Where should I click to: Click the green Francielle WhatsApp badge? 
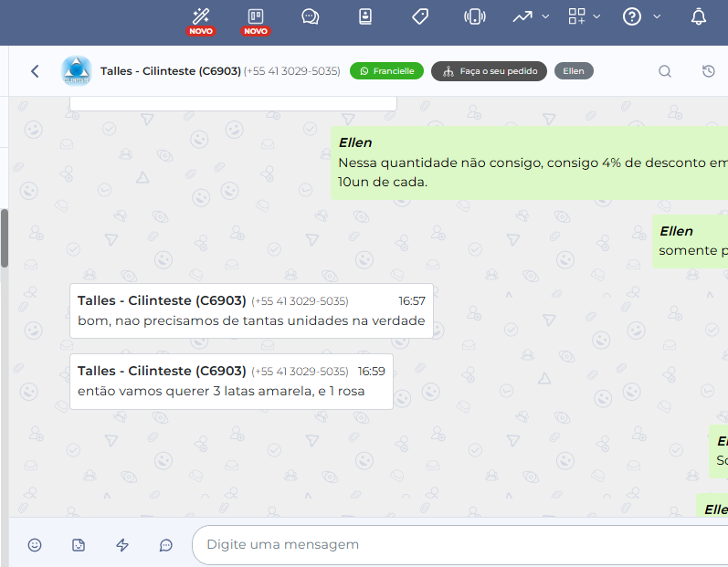[x=386, y=71]
